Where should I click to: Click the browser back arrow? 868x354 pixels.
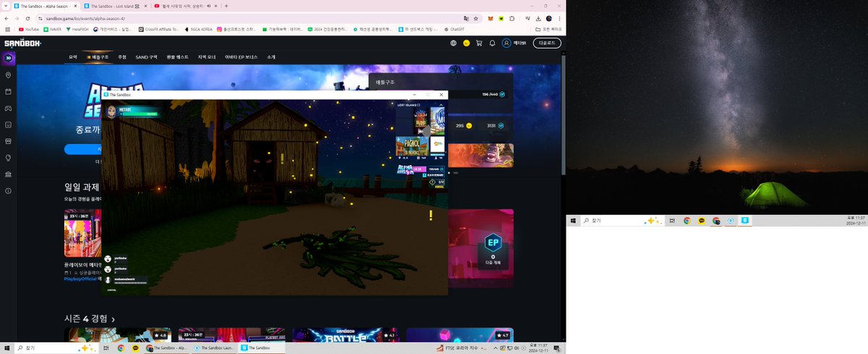coord(7,18)
